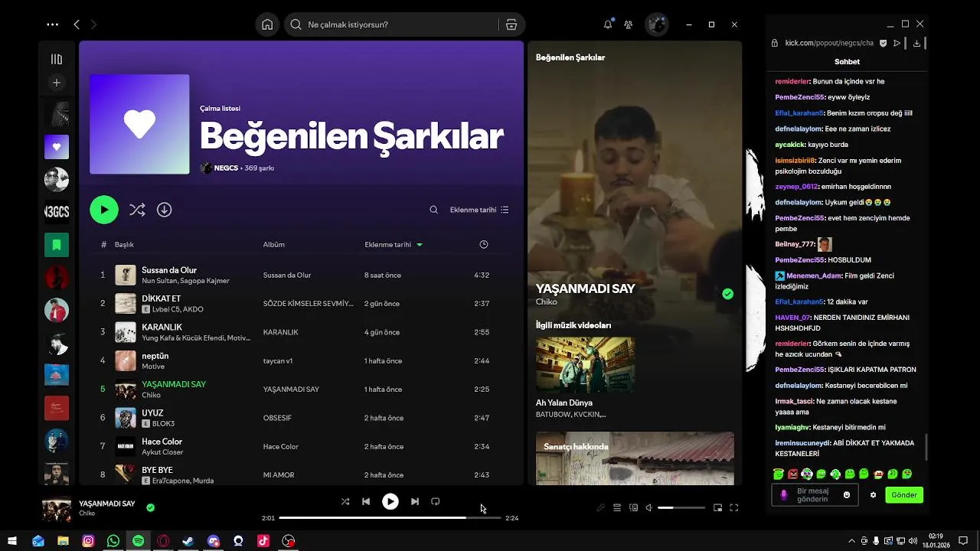Enter full screen mode in Spotify
Image resolution: width=980 pixels, height=551 pixels.
733,507
